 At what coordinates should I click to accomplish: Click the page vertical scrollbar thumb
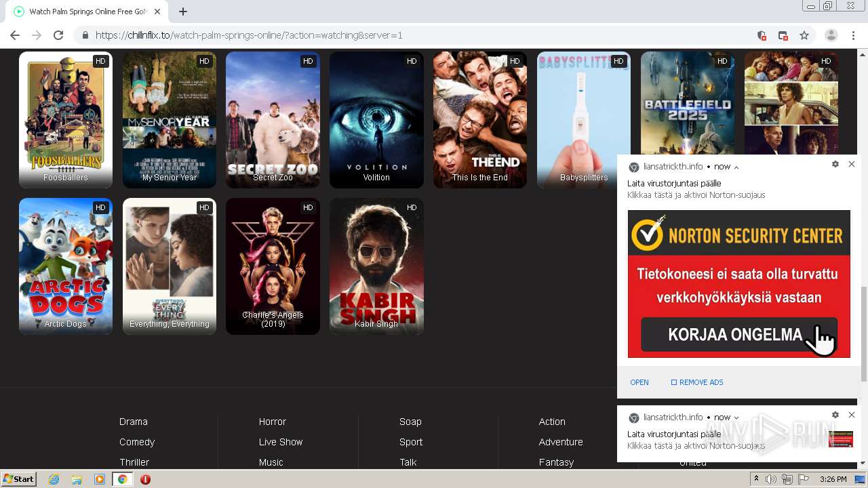(x=863, y=333)
